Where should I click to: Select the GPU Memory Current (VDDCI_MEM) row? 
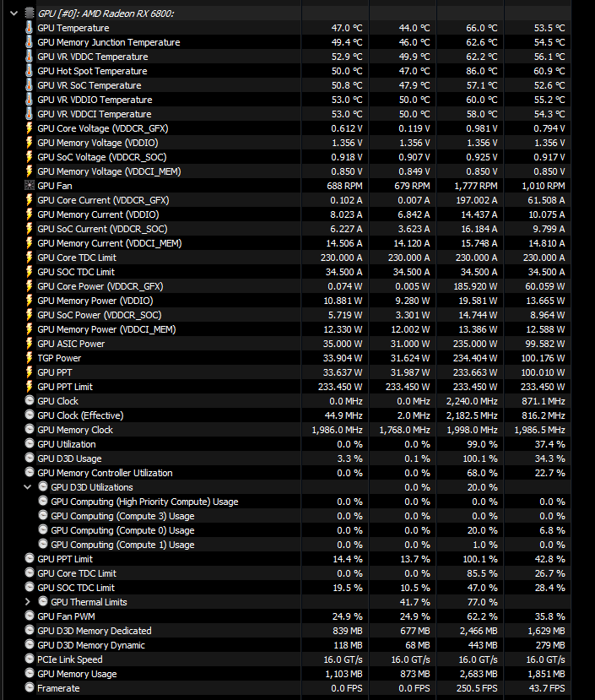click(297, 243)
